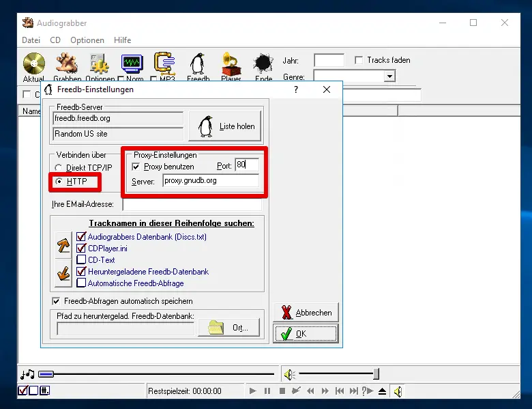Screen dimensions: 532x409
Task: Click the uncheck-all tracks icon
Action: (33, 391)
